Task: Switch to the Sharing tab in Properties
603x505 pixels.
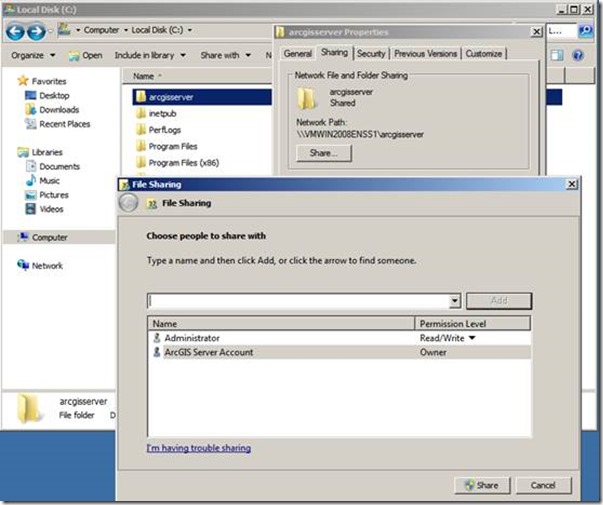Action: (334, 52)
